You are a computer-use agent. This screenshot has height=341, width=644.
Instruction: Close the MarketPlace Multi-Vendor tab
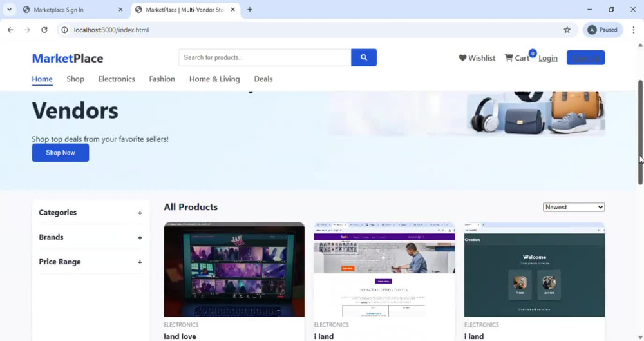[x=233, y=10]
